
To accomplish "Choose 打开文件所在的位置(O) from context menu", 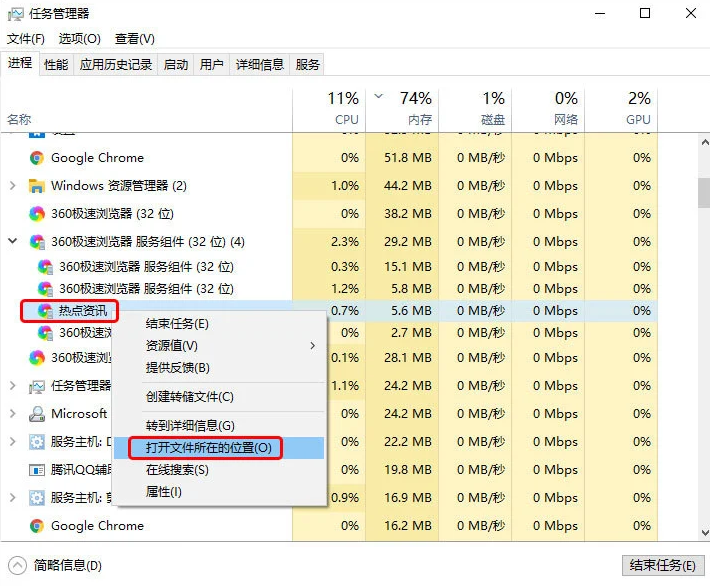I will [x=208, y=448].
